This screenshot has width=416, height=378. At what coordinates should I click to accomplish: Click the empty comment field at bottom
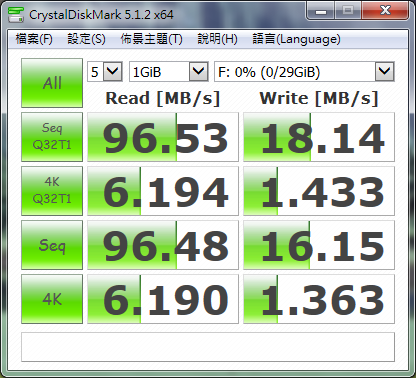208,347
